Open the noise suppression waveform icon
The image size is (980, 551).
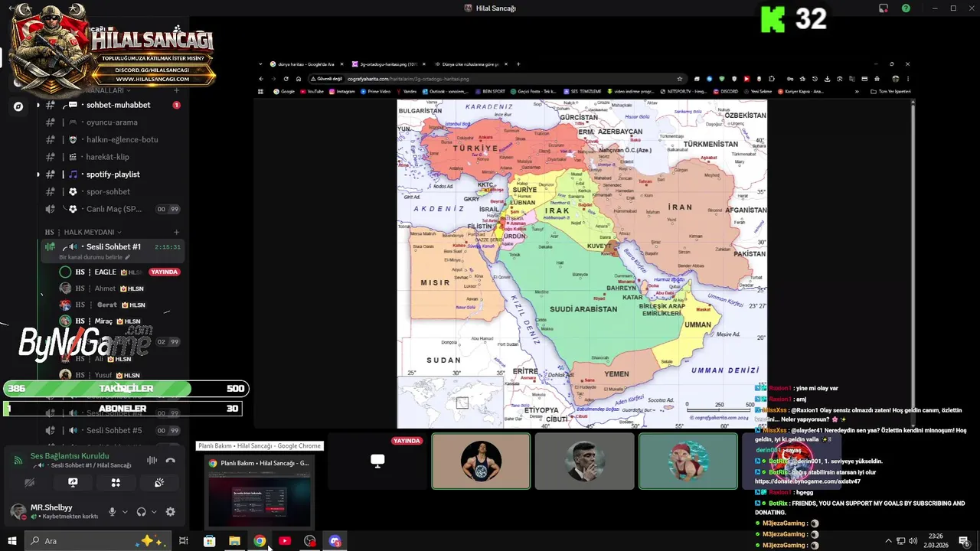(x=152, y=460)
